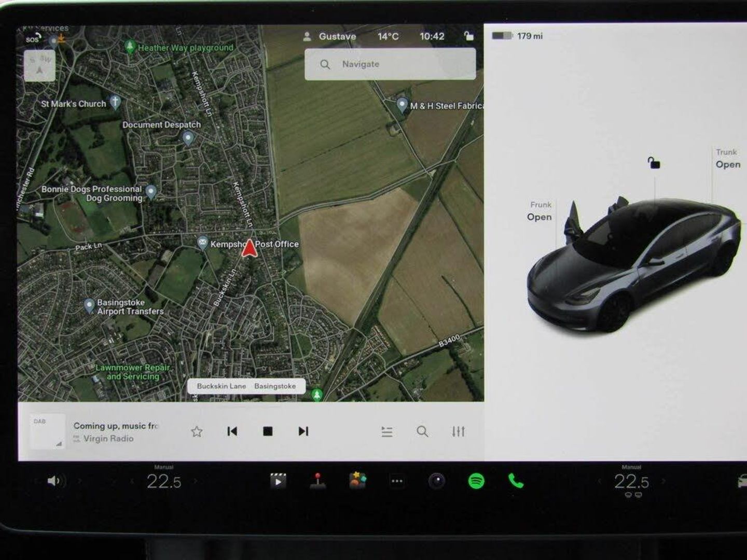The width and height of the screenshot is (747, 560).
Task: Tap the lock status icon in status bar
Action: coord(468,36)
